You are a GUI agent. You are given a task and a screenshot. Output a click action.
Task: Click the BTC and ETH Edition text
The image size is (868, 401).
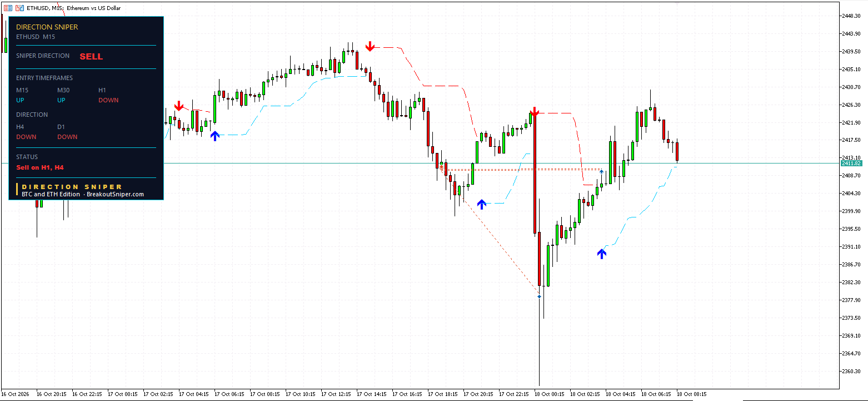click(51, 194)
